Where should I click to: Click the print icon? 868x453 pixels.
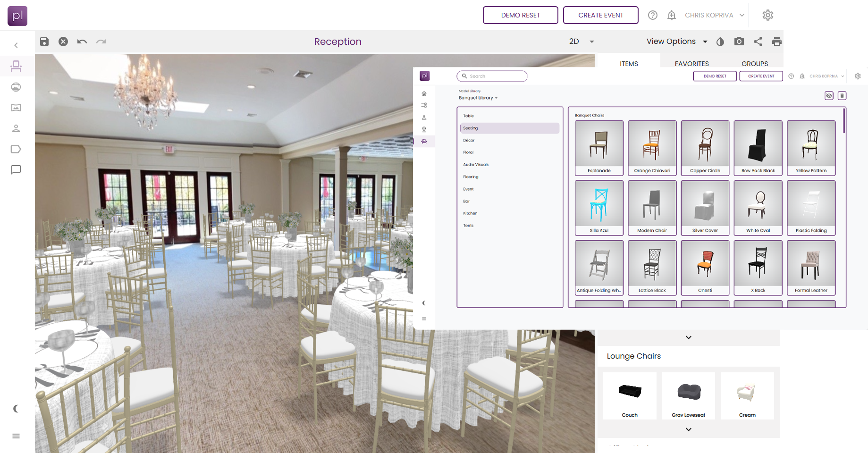(776, 42)
